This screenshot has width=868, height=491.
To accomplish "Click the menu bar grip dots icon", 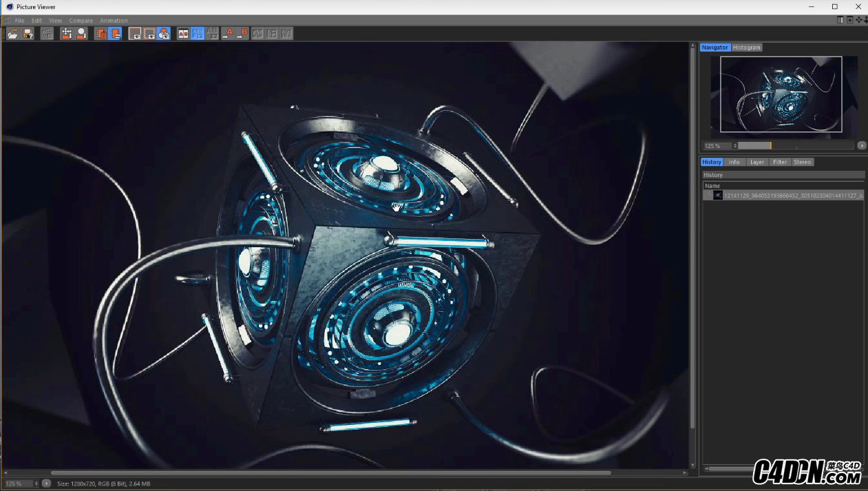I will (x=8, y=21).
